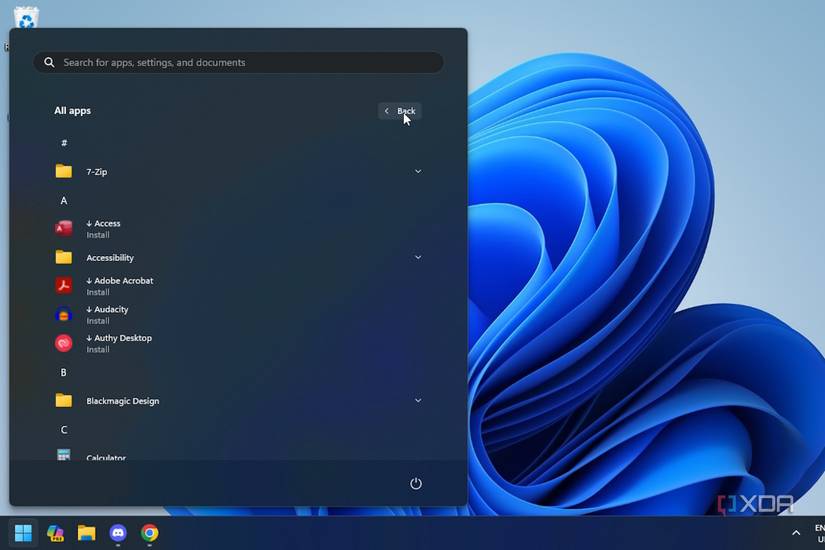This screenshot has height=550, width=825.
Task: Click the Audacity app icon
Action: (64, 314)
